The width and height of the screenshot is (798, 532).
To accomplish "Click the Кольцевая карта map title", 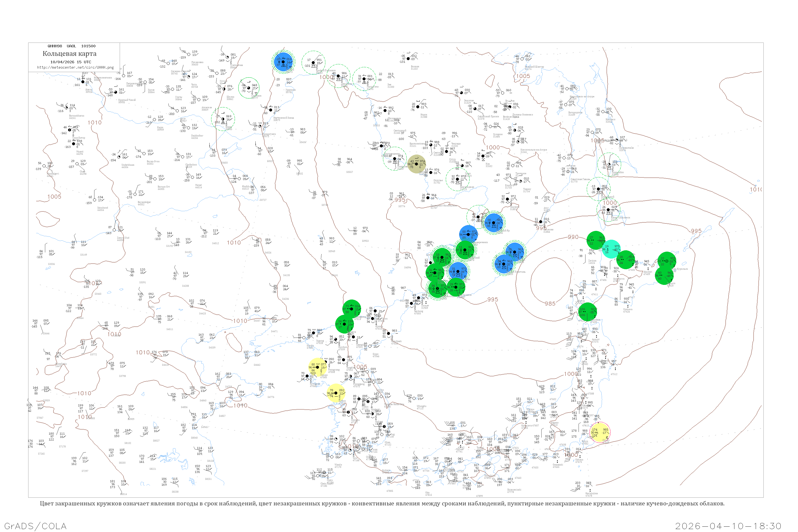I will [69, 54].
